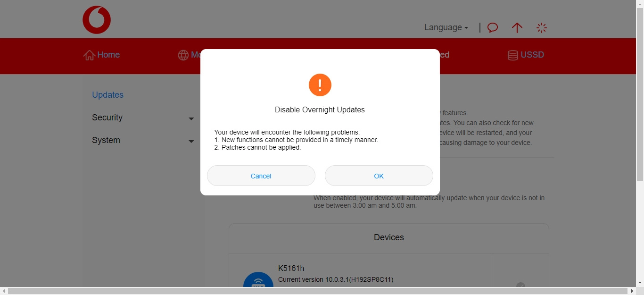This screenshot has height=295, width=644.
Task: Click the orange exclamation warning icon
Action: pyautogui.click(x=320, y=85)
